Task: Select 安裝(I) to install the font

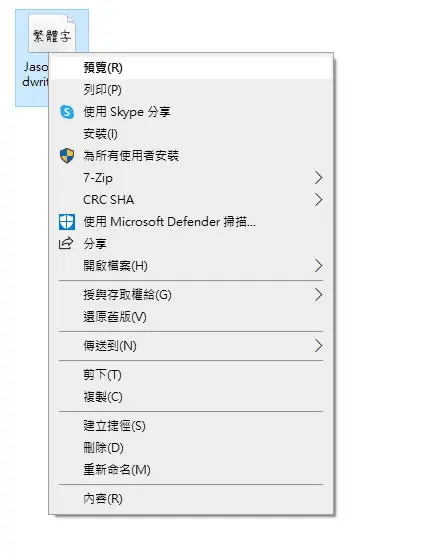Action: [x=191, y=134]
